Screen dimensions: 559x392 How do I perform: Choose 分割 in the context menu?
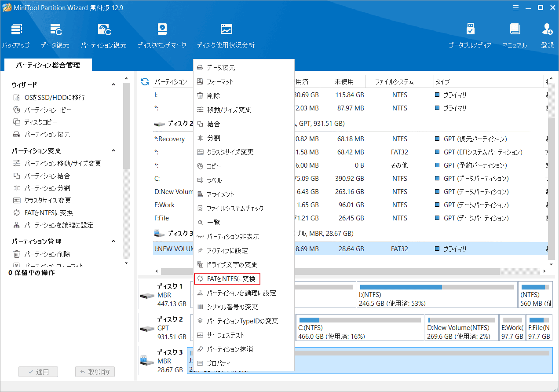(244, 138)
